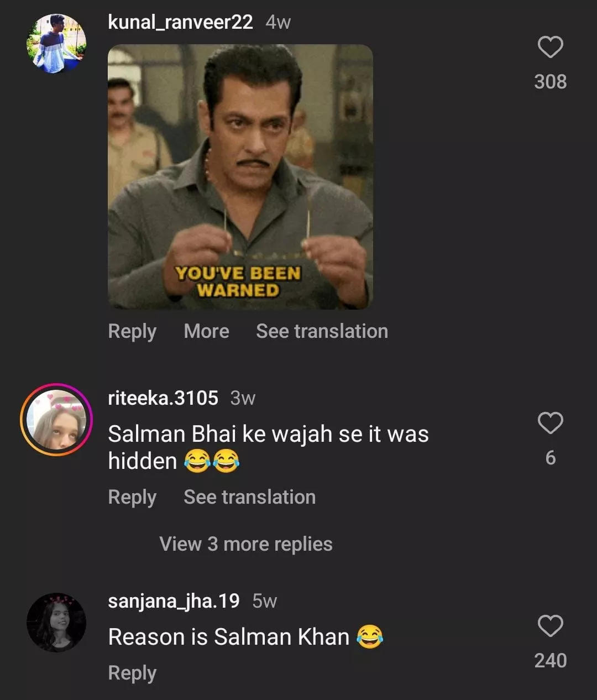This screenshot has width=597, height=700.
Task: Open the riteeka.3105 username link
Action: click(163, 398)
